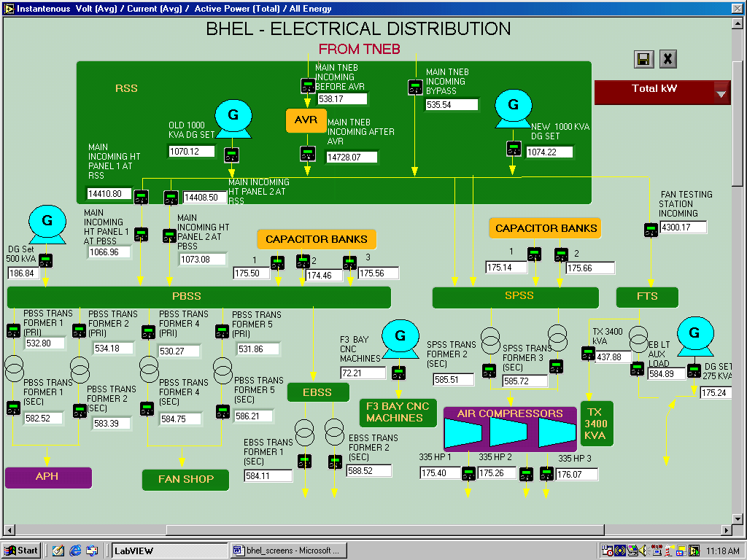Click the FAN SHOP block
The width and height of the screenshot is (747, 560).
pyautogui.click(x=185, y=480)
